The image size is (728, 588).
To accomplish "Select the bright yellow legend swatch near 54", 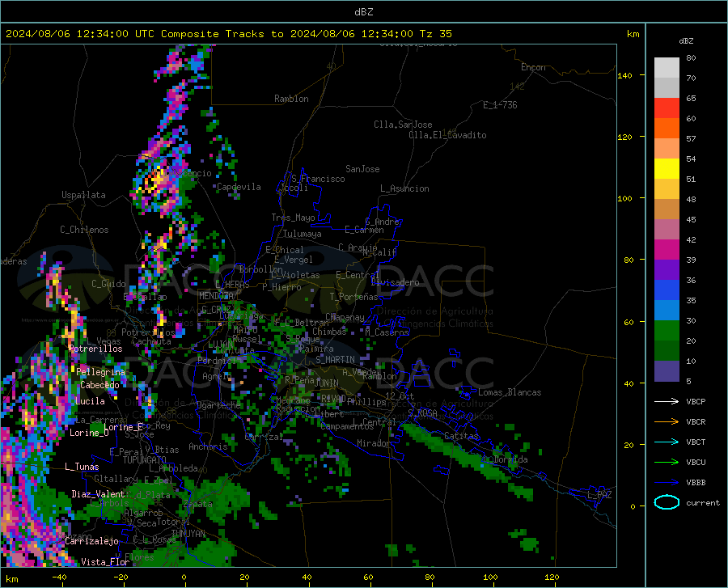I will click(667, 169).
